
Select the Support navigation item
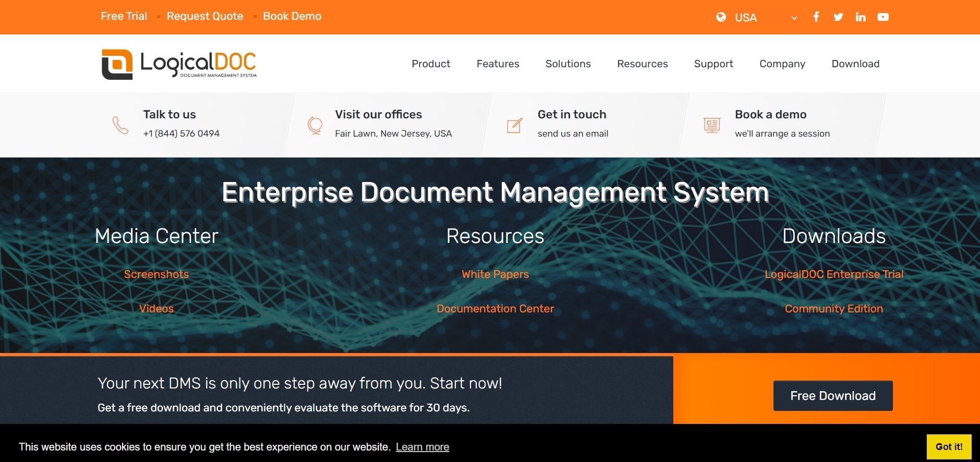[713, 64]
